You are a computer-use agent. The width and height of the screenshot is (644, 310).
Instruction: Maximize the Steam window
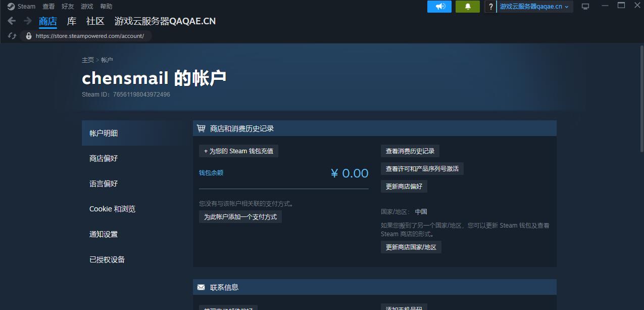(x=621, y=6)
